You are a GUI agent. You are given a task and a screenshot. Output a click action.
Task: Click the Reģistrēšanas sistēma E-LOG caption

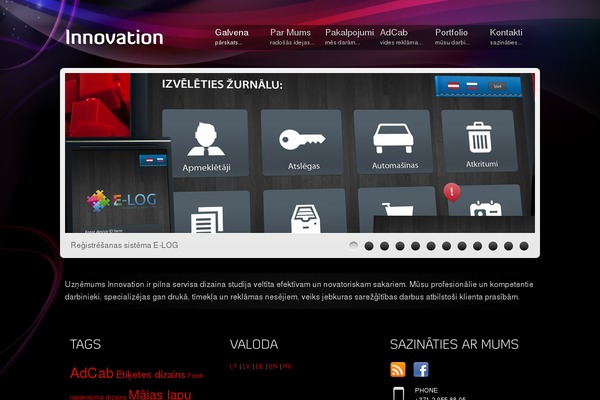tap(124, 245)
